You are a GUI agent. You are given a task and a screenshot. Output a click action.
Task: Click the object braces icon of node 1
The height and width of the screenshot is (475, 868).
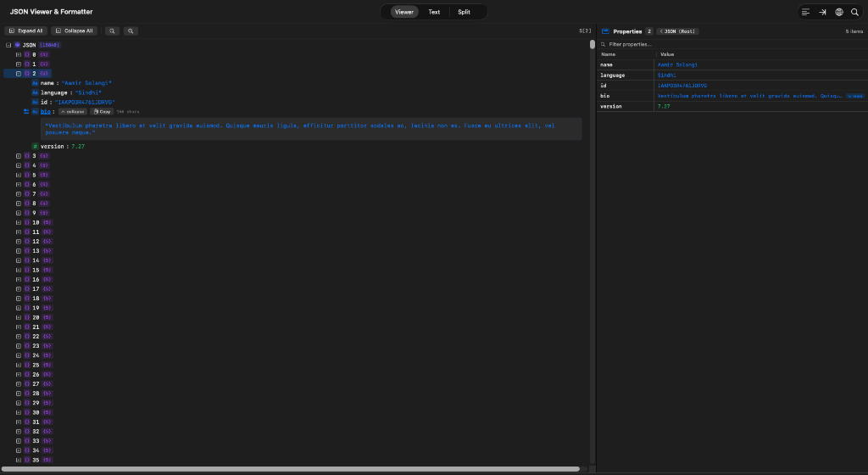[27, 64]
